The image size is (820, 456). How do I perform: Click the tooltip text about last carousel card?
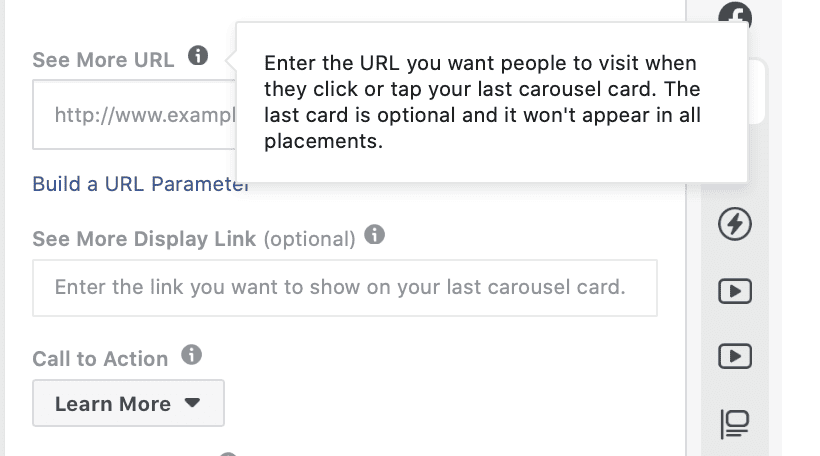pos(482,102)
